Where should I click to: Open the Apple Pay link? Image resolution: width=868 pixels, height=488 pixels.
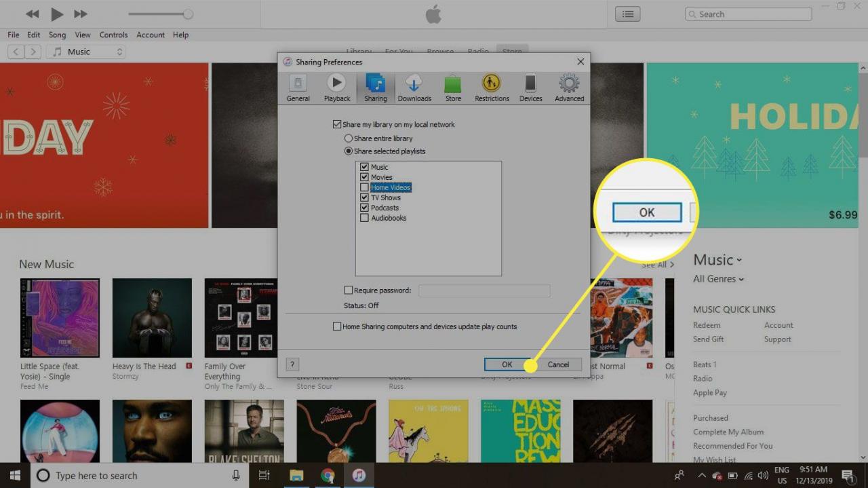click(x=710, y=392)
